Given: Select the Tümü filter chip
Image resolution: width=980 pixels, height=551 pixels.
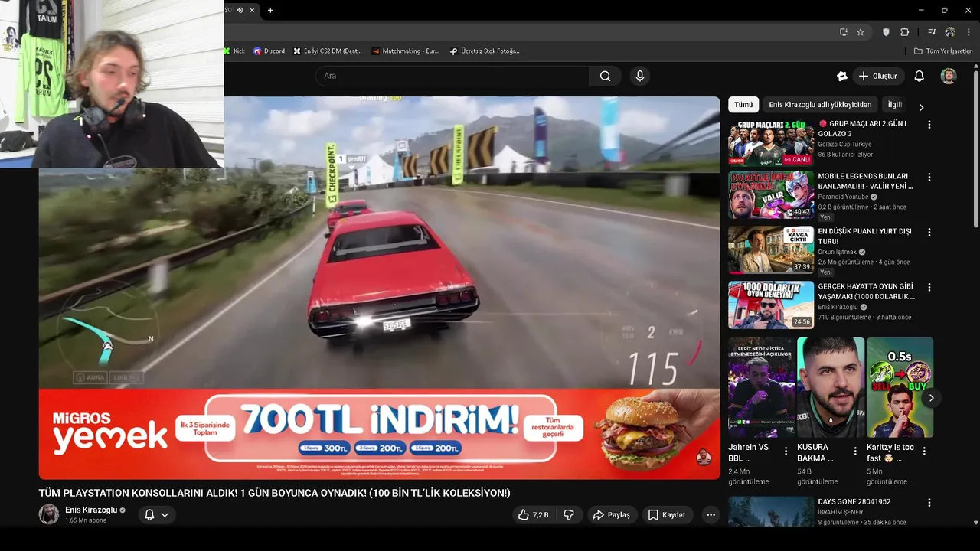Looking at the screenshot, I should tap(743, 105).
